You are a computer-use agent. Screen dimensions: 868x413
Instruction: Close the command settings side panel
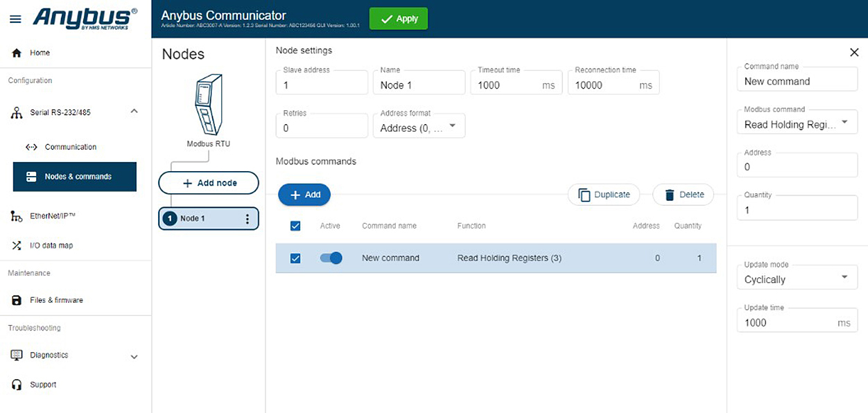tap(853, 53)
